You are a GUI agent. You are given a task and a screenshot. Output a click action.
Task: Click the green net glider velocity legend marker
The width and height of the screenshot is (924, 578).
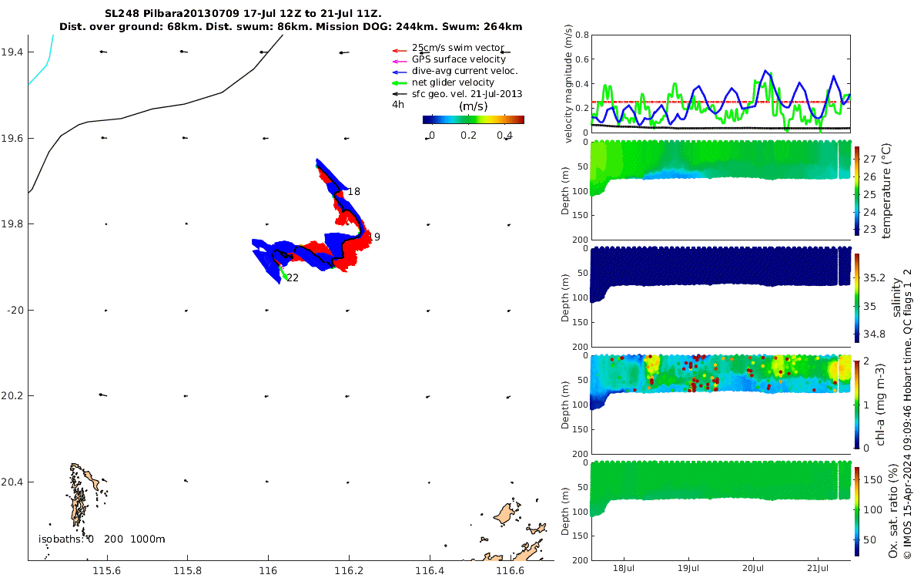401,82
